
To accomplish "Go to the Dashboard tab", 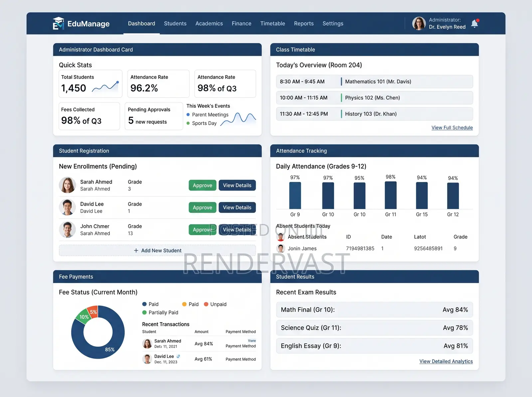I will coord(141,24).
